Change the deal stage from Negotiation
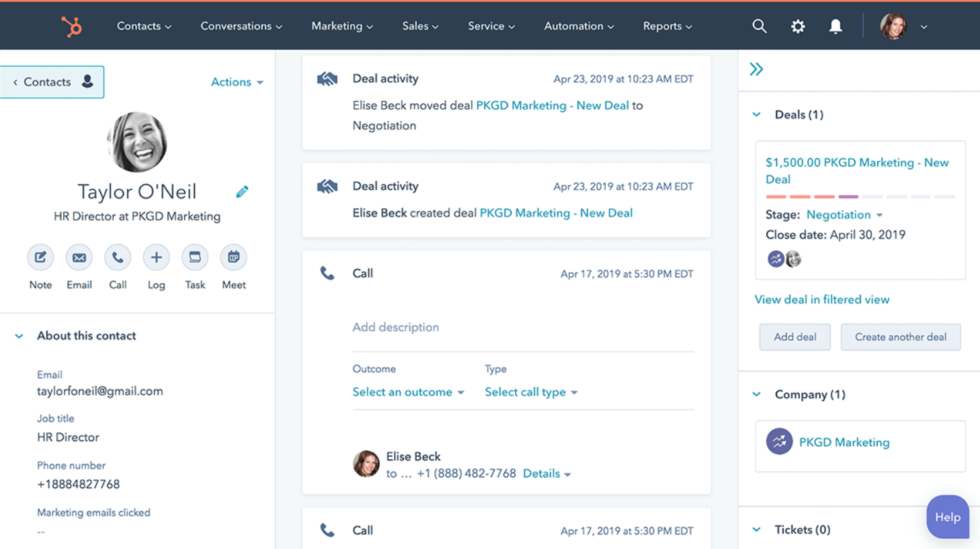Screen dimensions: 980x549 pyautogui.click(x=844, y=214)
